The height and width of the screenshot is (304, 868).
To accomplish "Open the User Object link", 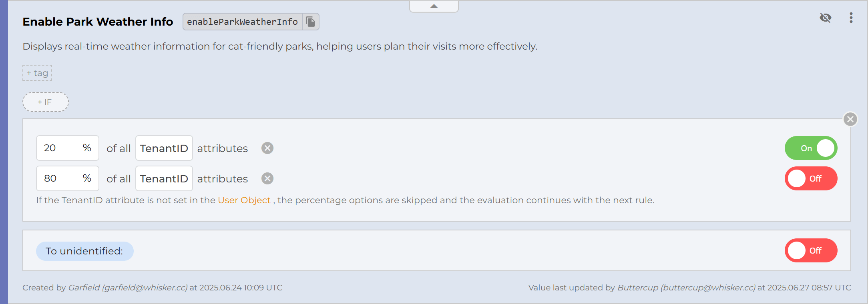I will click(x=243, y=200).
